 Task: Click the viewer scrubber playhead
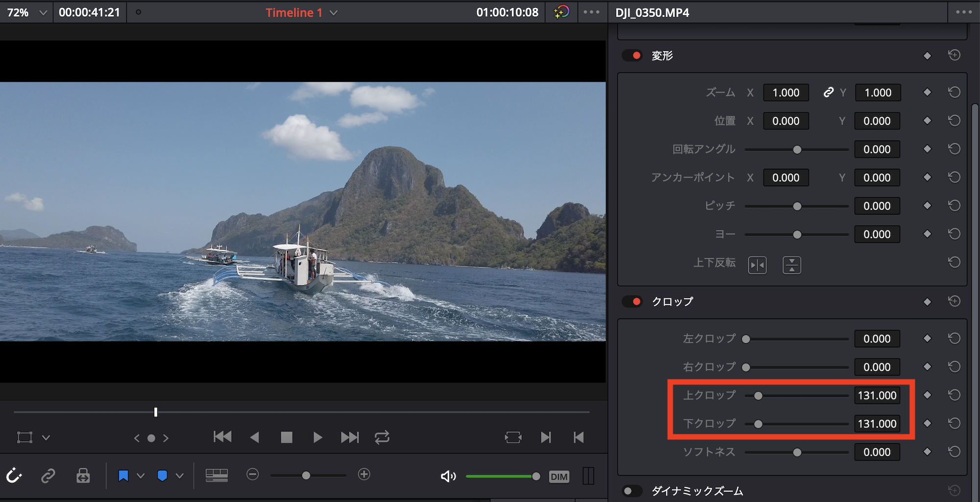pyautogui.click(x=156, y=412)
